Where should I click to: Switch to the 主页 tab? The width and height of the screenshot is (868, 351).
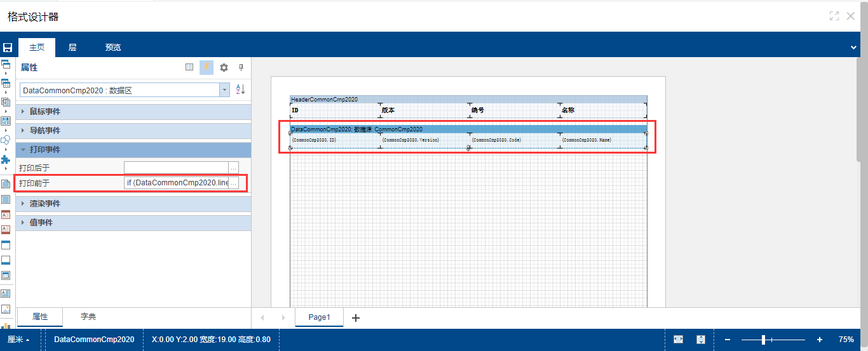[x=37, y=48]
